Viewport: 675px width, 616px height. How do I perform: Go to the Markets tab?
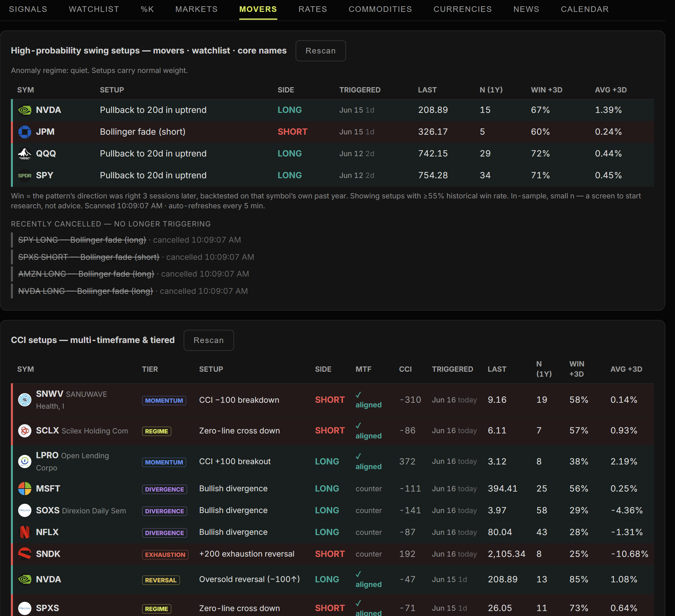point(196,9)
